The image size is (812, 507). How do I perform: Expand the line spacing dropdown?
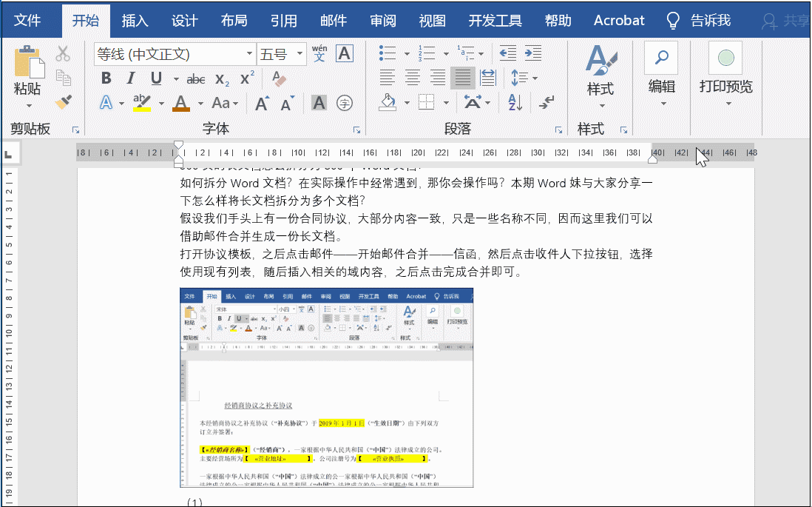[535, 78]
